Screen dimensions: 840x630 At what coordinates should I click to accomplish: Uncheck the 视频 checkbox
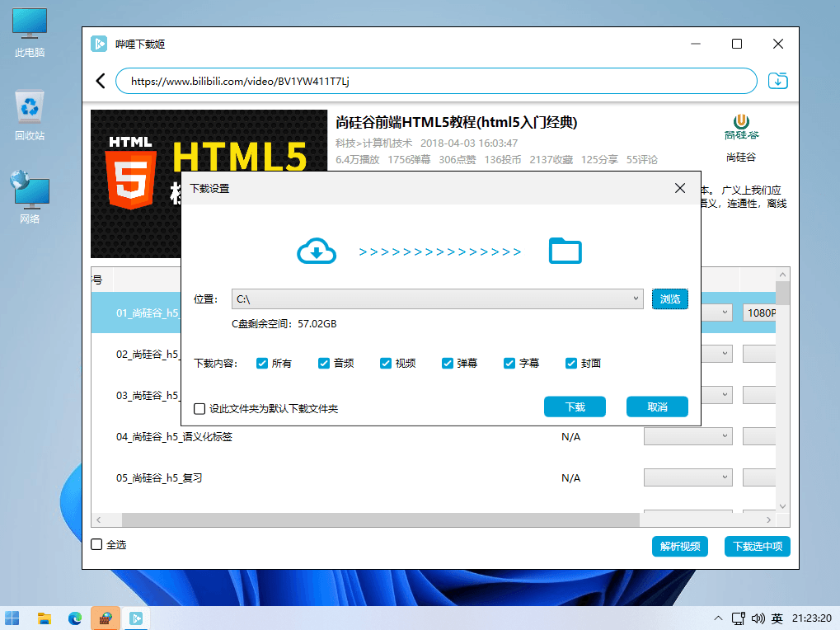click(386, 363)
